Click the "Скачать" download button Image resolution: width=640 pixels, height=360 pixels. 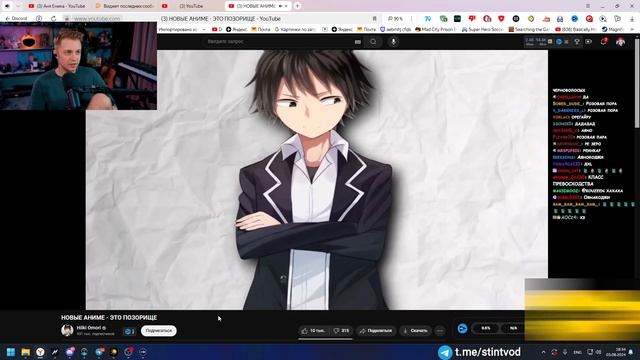(x=415, y=331)
